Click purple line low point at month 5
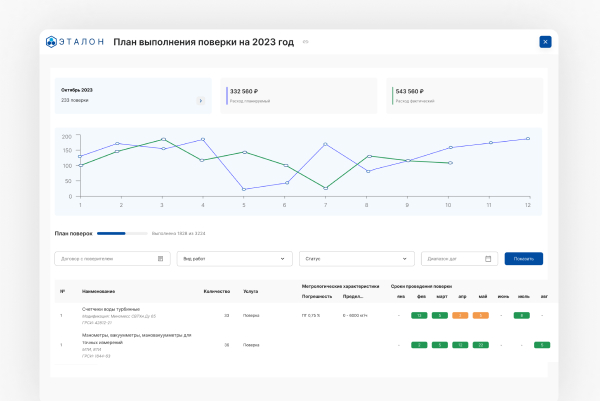 [244, 189]
